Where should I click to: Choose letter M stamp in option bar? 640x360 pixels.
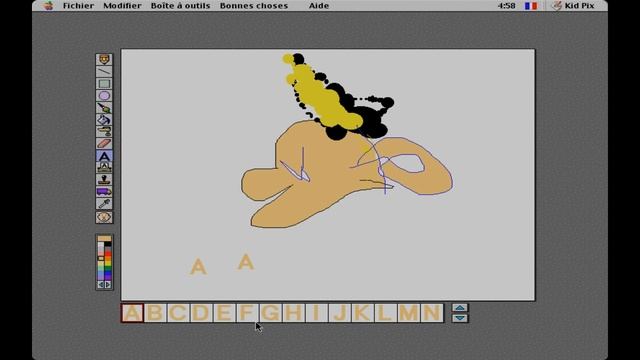tap(409, 313)
